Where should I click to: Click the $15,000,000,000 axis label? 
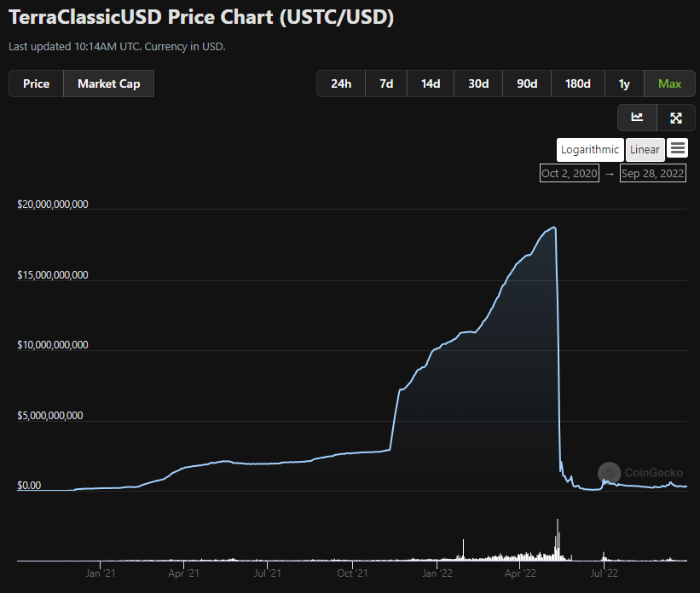pos(53,275)
